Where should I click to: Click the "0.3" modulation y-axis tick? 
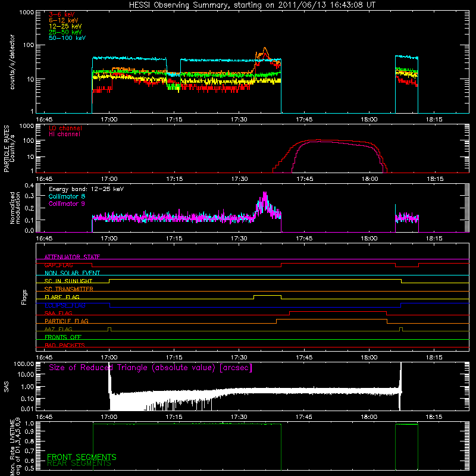pos(29,196)
